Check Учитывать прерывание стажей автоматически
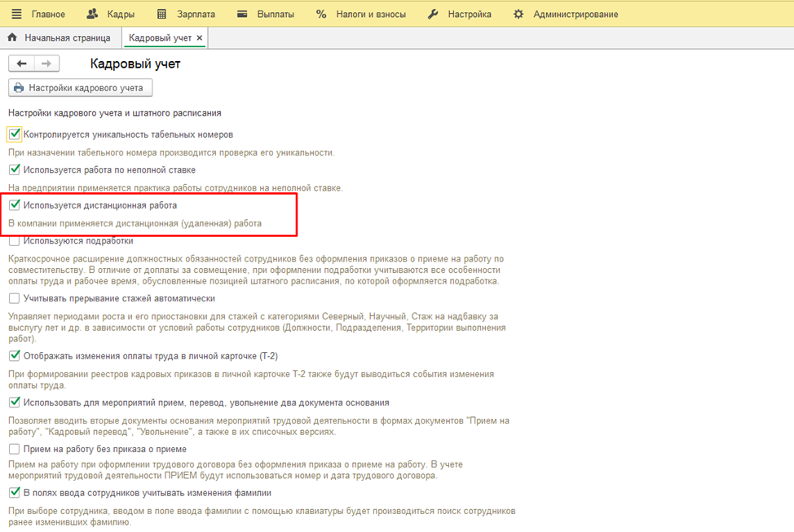This screenshot has width=794, height=532. pos(15,298)
